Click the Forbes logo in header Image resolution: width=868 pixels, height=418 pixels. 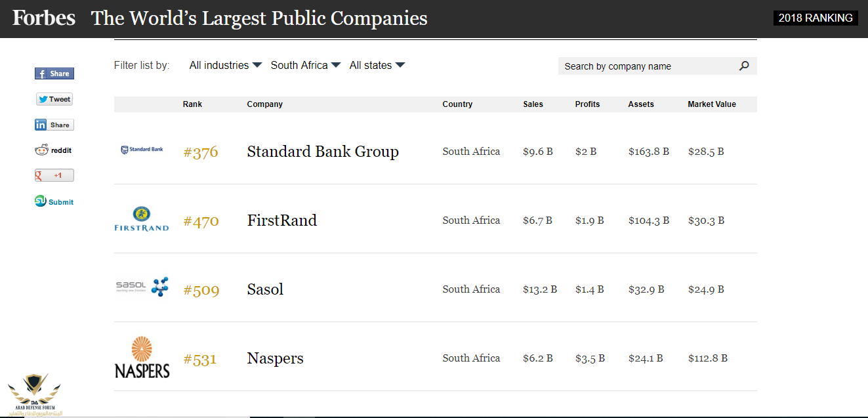tap(44, 18)
